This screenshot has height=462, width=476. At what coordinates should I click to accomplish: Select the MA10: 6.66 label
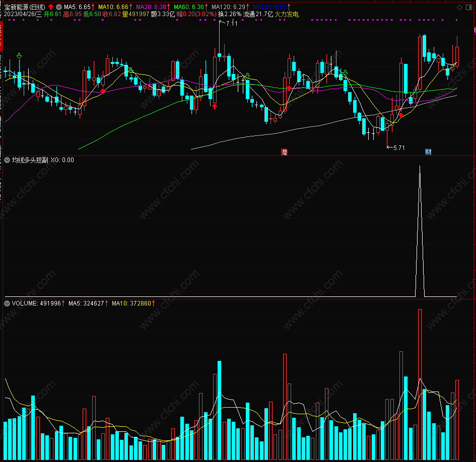coord(113,7)
